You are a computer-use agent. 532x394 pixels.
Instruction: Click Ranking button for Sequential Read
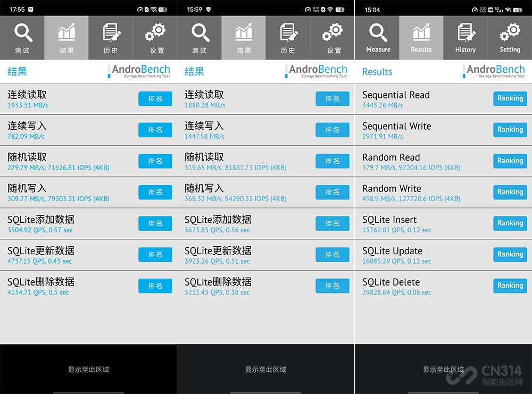(x=510, y=98)
